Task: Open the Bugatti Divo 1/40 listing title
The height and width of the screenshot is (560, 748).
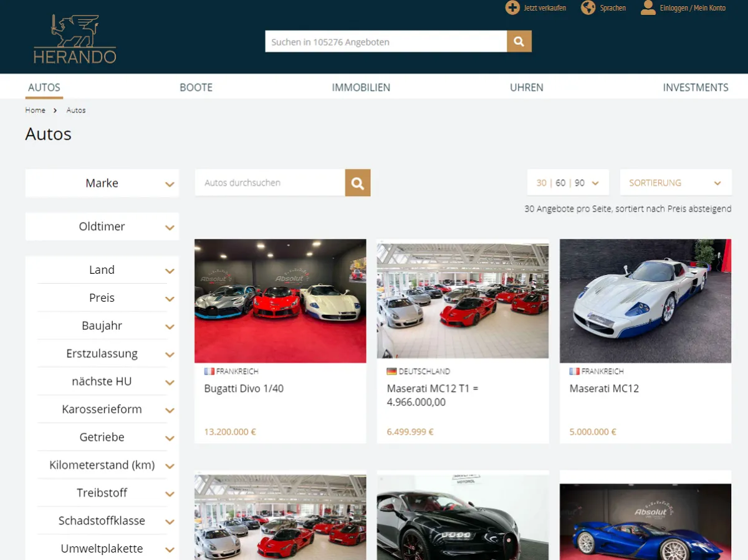Action: (244, 389)
